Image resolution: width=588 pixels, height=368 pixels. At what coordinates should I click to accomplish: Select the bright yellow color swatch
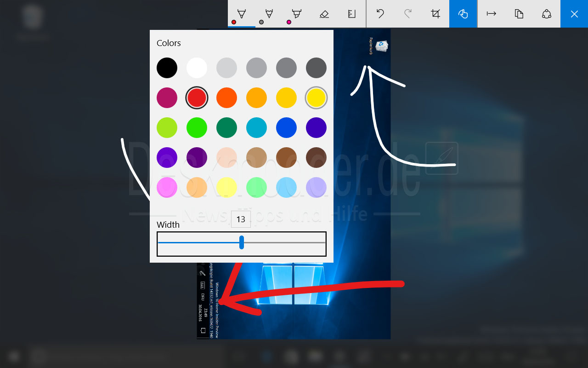coord(316,98)
